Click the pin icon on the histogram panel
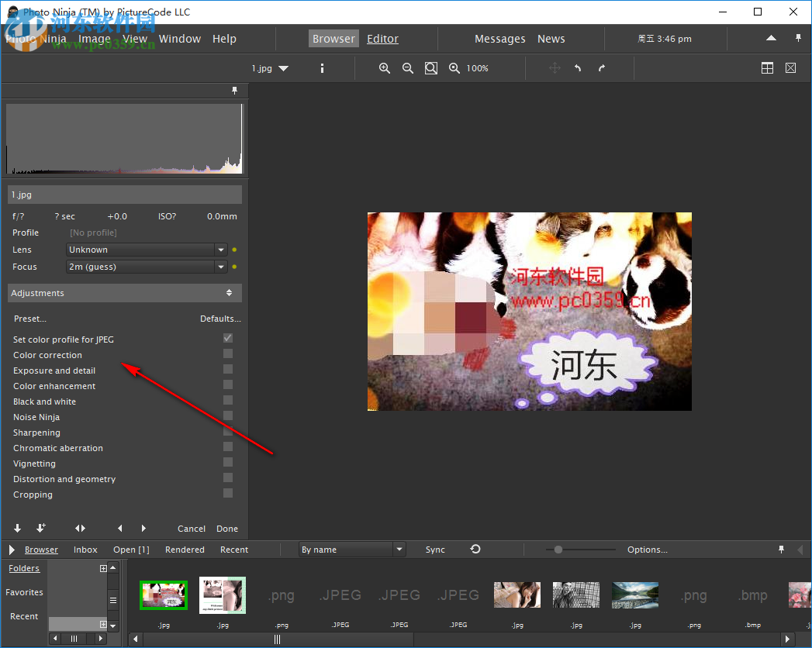This screenshot has height=648, width=812. coord(234,91)
